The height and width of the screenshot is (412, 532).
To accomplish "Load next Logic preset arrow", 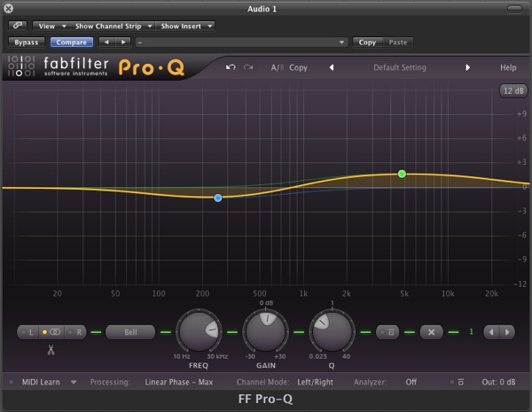I will tap(123, 42).
